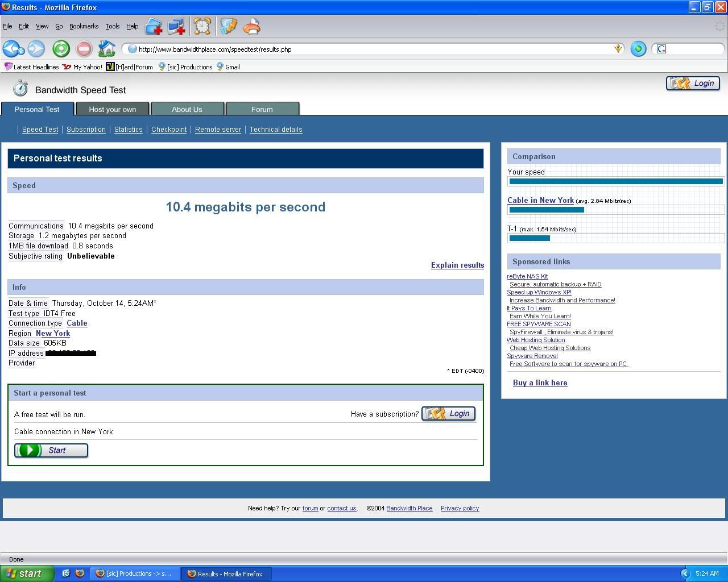Open the Help menu
Screen dimensions: 728x582
point(133,26)
